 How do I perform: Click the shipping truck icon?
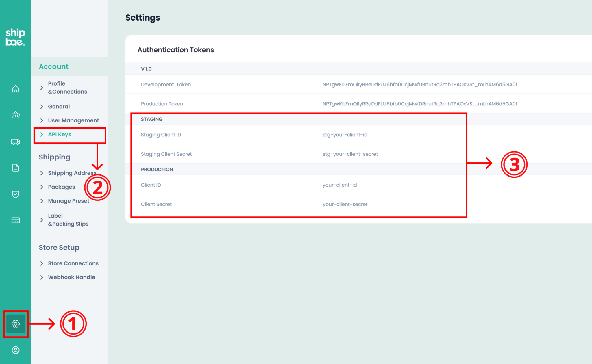[x=16, y=142]
